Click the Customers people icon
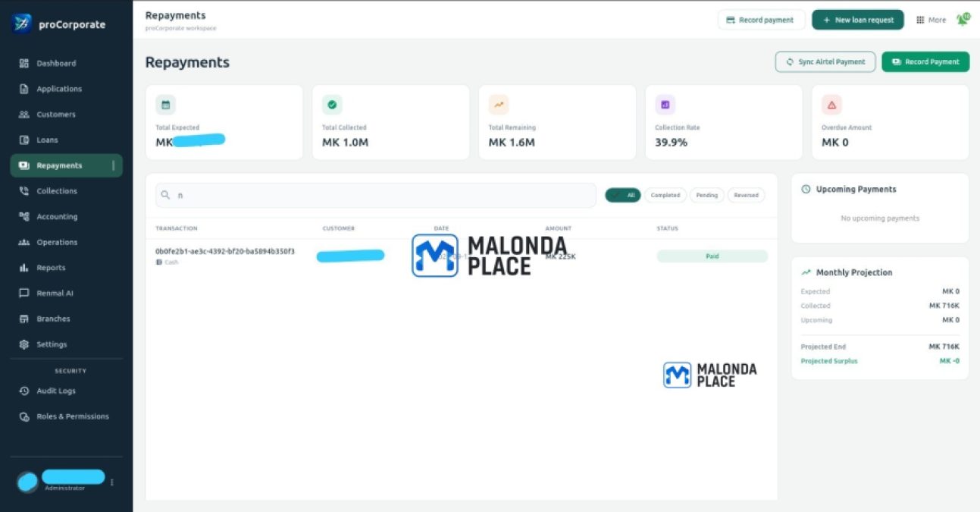Image resolution: width=980 pixels, height=512 pixels. pyautogui.click(x=23, y=115)
